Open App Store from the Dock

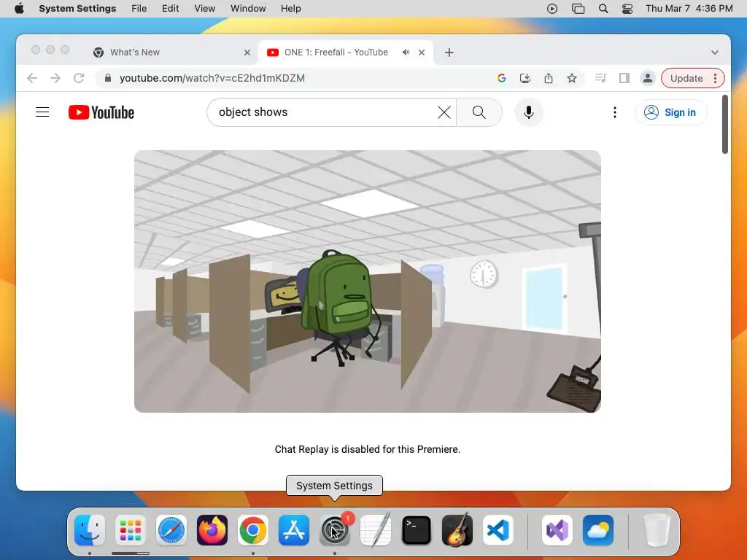click(x=294, y=530)
